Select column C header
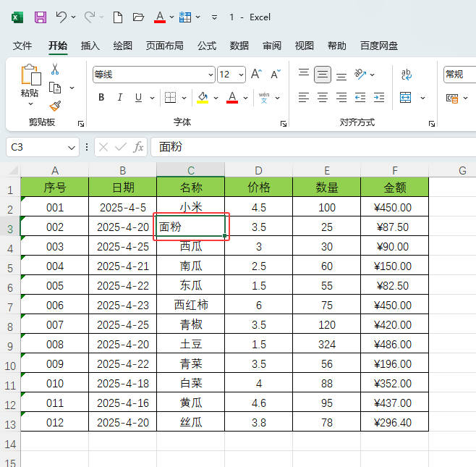Image resolution: width=476 pixels, height=467 pixels. (191, 170)
